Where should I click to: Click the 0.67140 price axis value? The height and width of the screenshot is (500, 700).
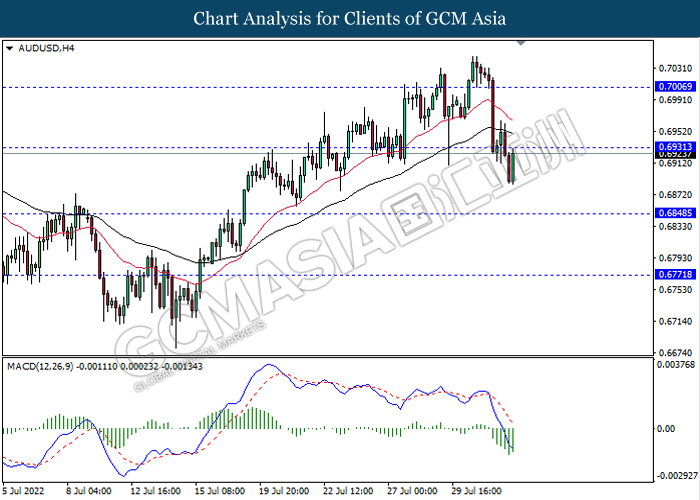coord(675,321)
